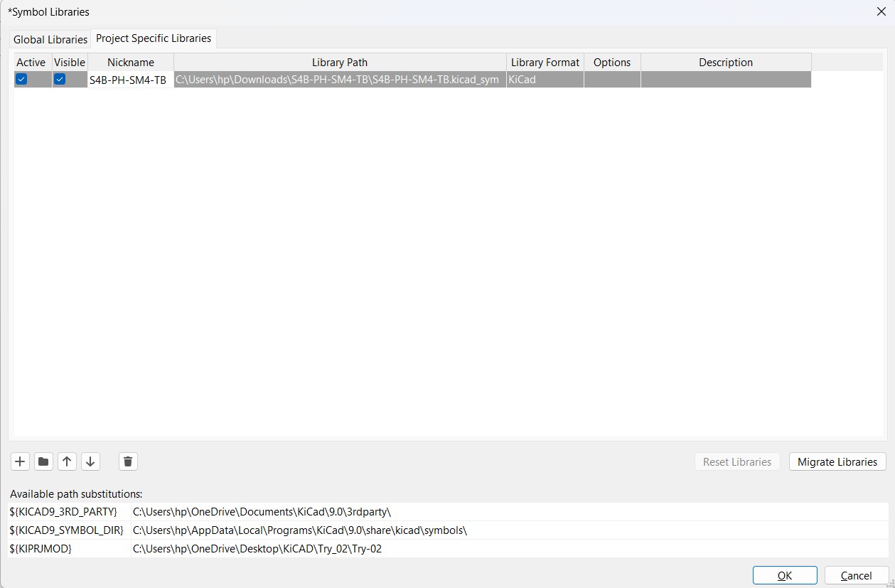The image size is (895, 588).
Task: Confirm changes with the OK button
Action: click(x=784, y=575)
